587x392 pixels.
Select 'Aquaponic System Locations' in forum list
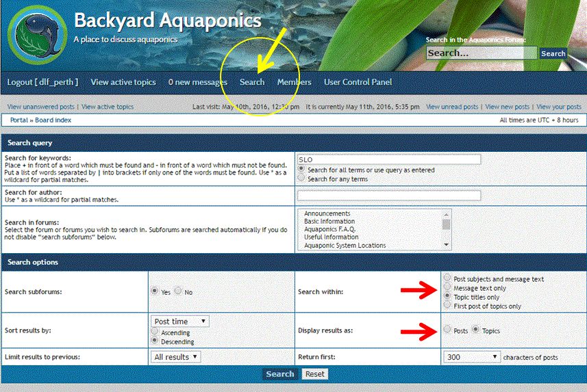point(345,246)
